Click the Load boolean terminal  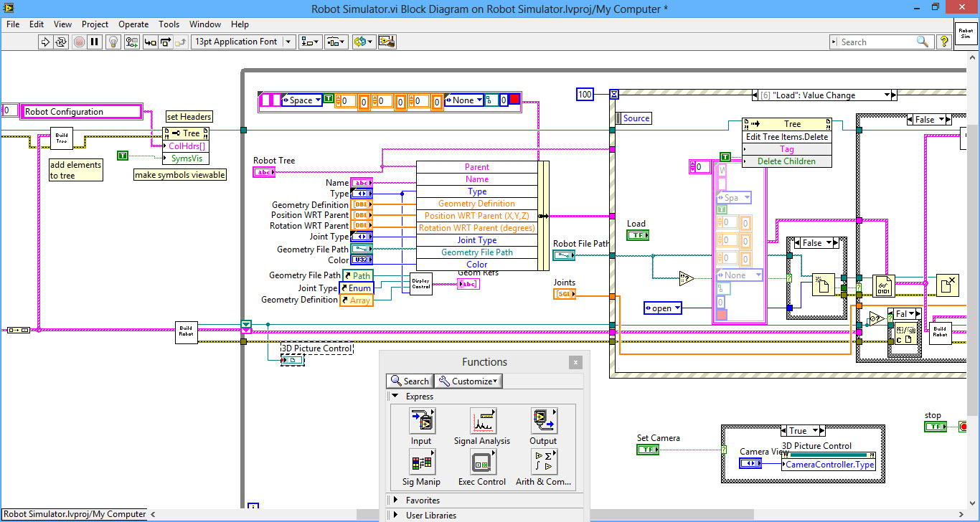click(x=638, y=235)
